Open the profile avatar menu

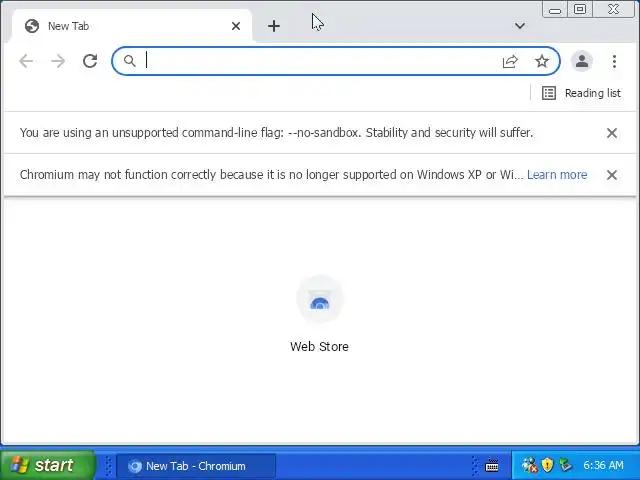click(x=582, y=61)
